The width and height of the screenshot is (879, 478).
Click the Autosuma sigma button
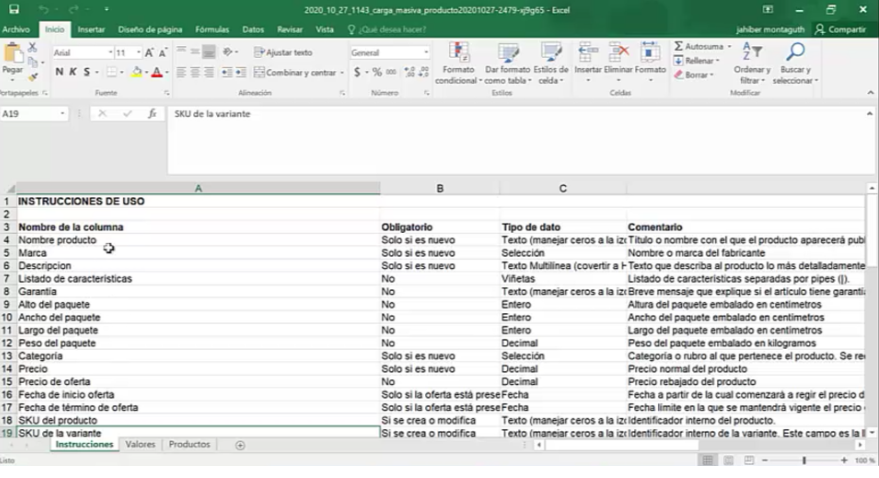698,47
